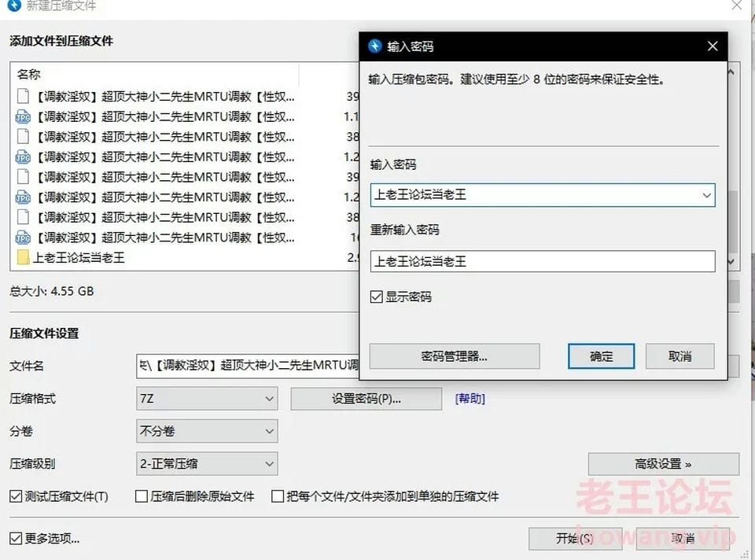Open the 密码管理器 dialog

coord(454,356)
